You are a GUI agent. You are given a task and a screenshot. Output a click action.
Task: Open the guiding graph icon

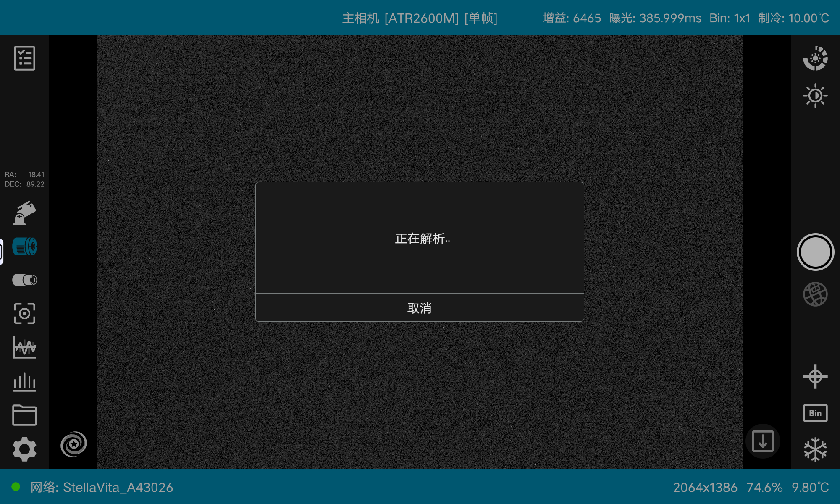(24, 347)
